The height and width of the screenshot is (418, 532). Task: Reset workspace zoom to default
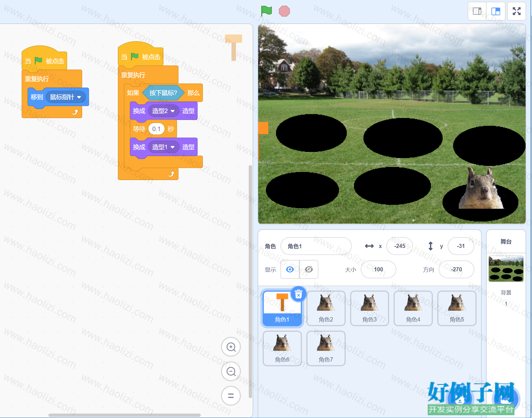(x=231, y=396)
